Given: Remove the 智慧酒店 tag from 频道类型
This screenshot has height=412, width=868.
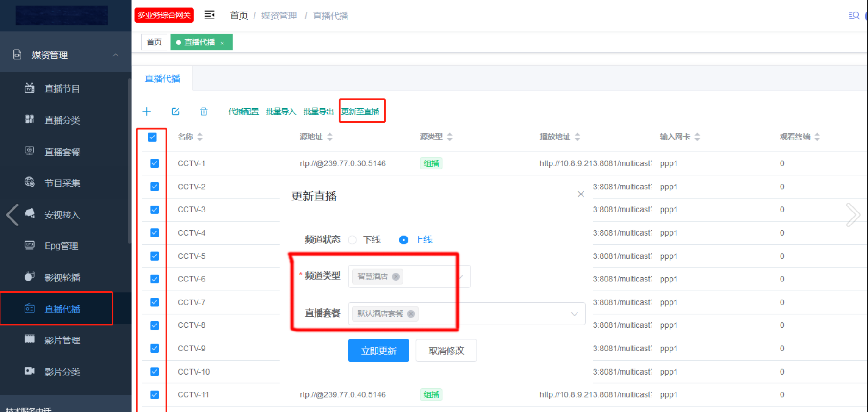Looking at the screenshot, I should (x=396, y=276).
